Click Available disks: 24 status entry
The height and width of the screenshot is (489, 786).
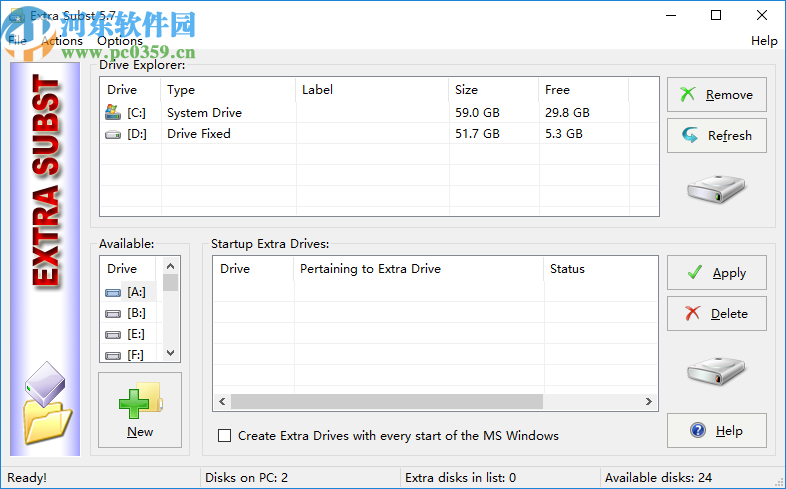click(x=658, y=477)
